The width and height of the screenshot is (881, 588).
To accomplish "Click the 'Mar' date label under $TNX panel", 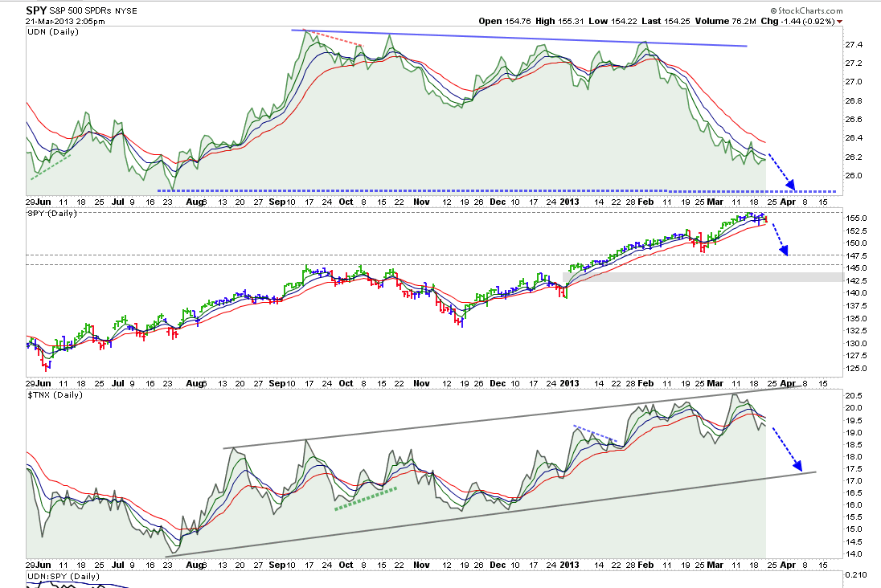I will tap(715, 565).
